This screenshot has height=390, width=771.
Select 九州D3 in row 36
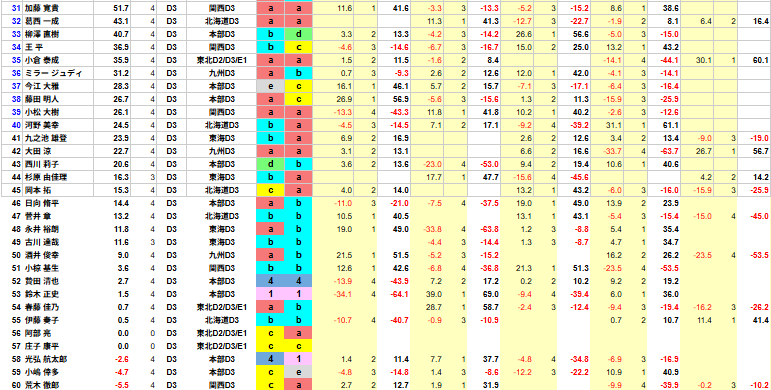tap(222, 73)
